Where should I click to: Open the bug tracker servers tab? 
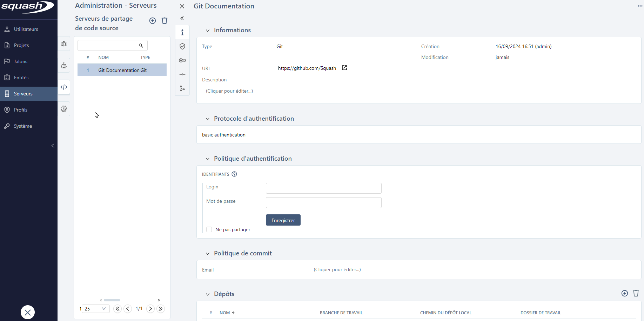coord(64,44)
